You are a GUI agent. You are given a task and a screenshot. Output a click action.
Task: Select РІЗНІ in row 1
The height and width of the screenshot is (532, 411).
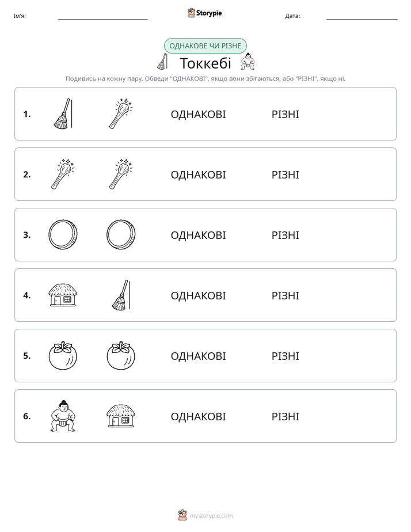285,115
